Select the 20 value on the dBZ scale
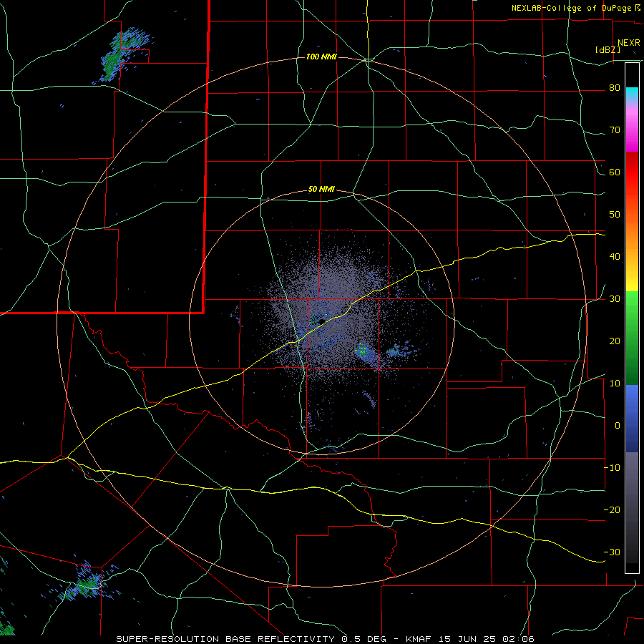Screen dimensions: 644x644 click(615, 341)
